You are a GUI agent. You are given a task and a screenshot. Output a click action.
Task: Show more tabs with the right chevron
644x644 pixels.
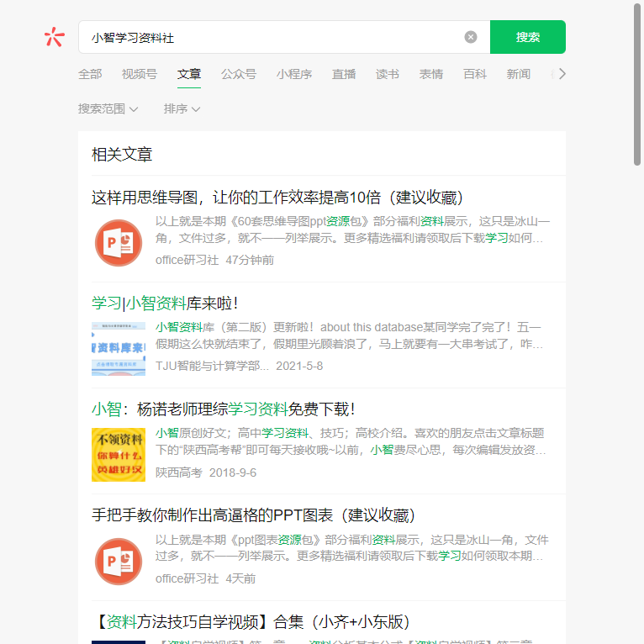562,74
